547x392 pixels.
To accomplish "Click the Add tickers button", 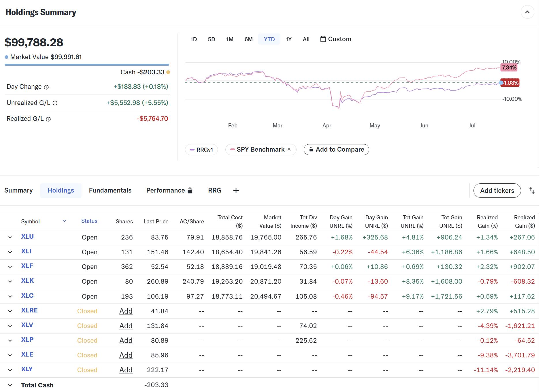I will click(x=497, y=191).
